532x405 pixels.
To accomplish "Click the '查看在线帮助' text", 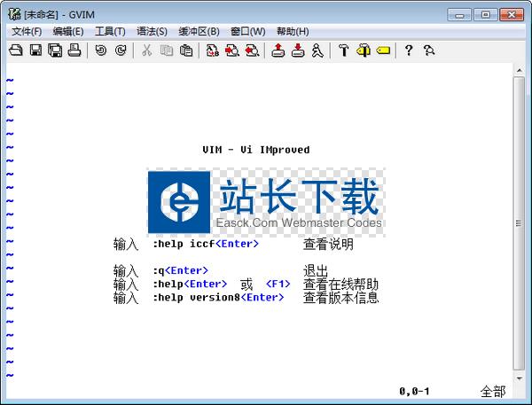I will (x=340, y=284).
